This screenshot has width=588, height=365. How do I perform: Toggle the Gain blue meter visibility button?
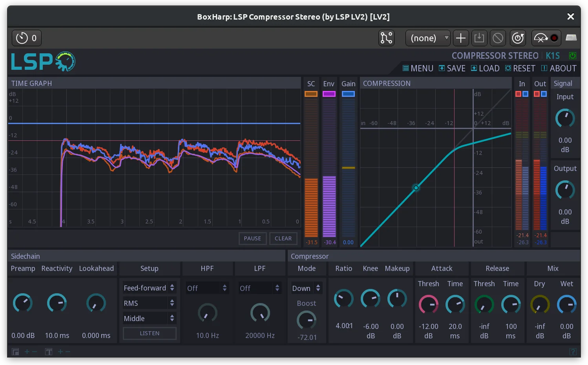[348, 94]
